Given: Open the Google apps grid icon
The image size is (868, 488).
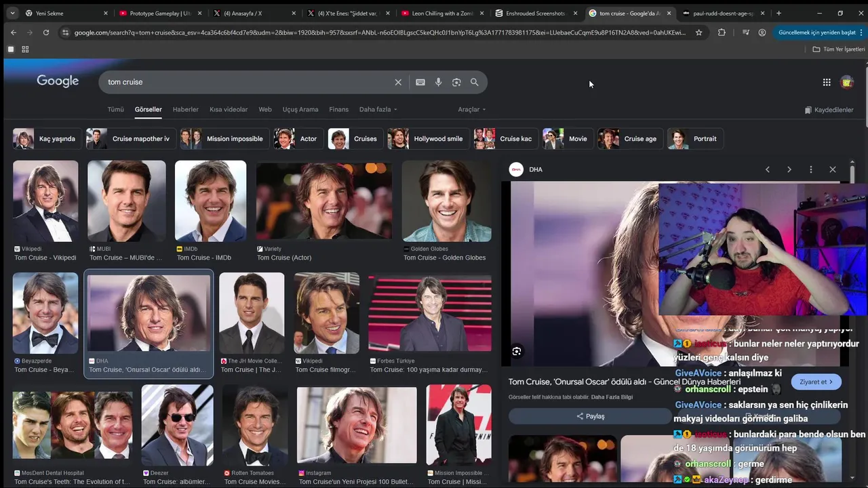Looking at the screenshot, I should (x=827, y=82).
